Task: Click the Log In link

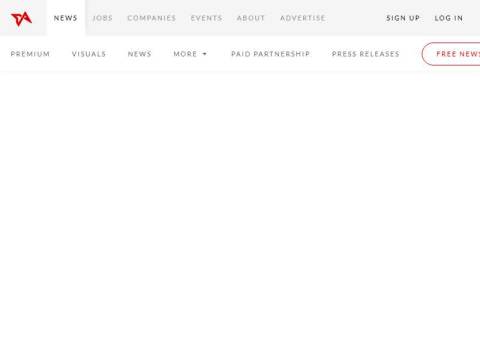Action: tap(449, 18)
